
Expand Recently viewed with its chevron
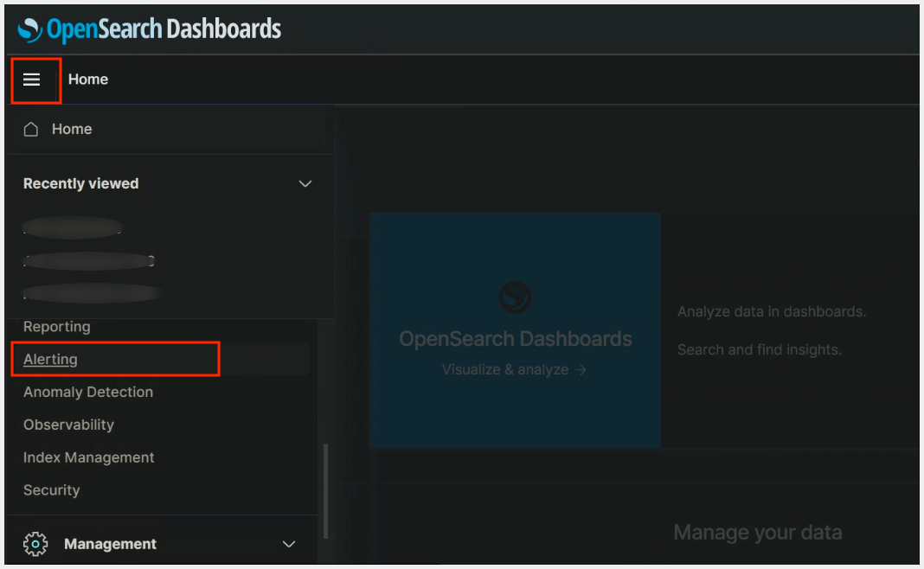pos(305,183)
